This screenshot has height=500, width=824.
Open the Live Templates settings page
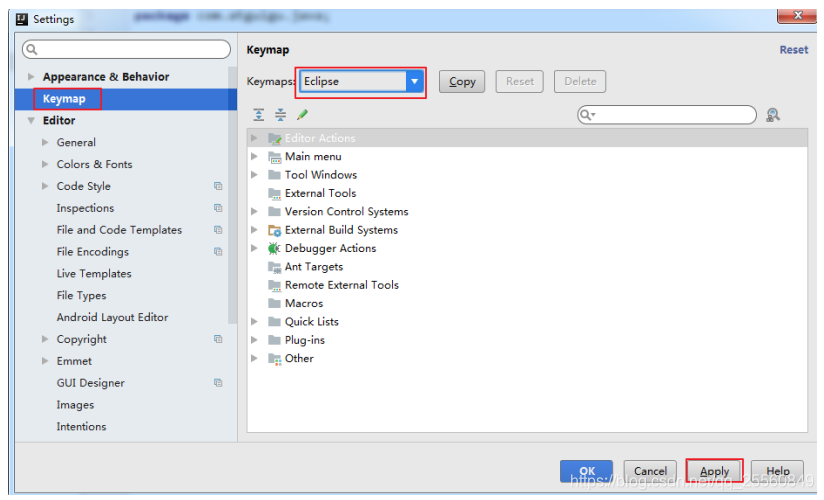pyautogui.click(x=94, y=273)
